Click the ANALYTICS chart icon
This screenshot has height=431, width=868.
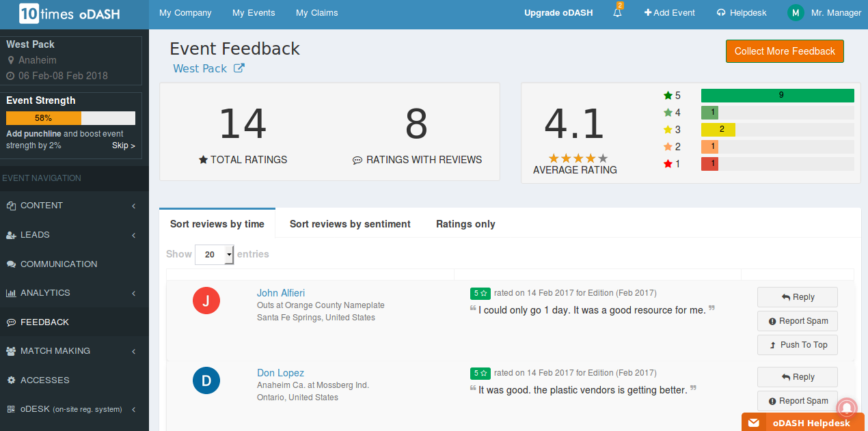coord(11,293)
